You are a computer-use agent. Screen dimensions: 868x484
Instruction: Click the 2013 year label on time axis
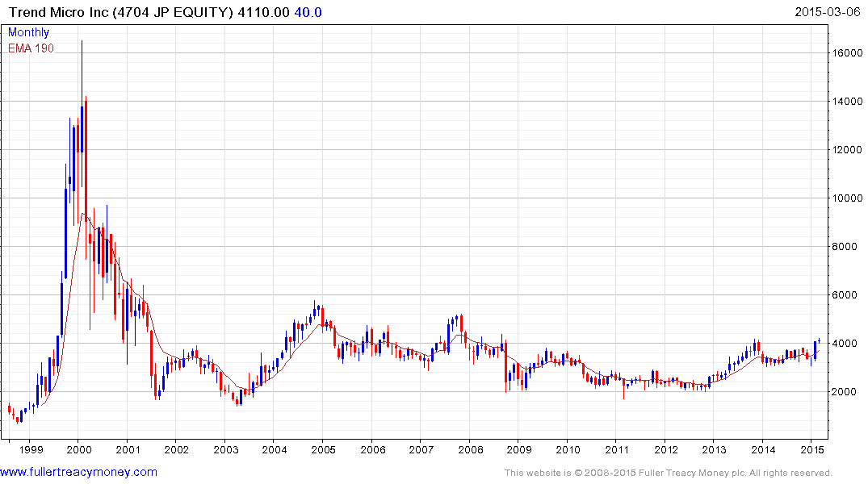[714, 449]
